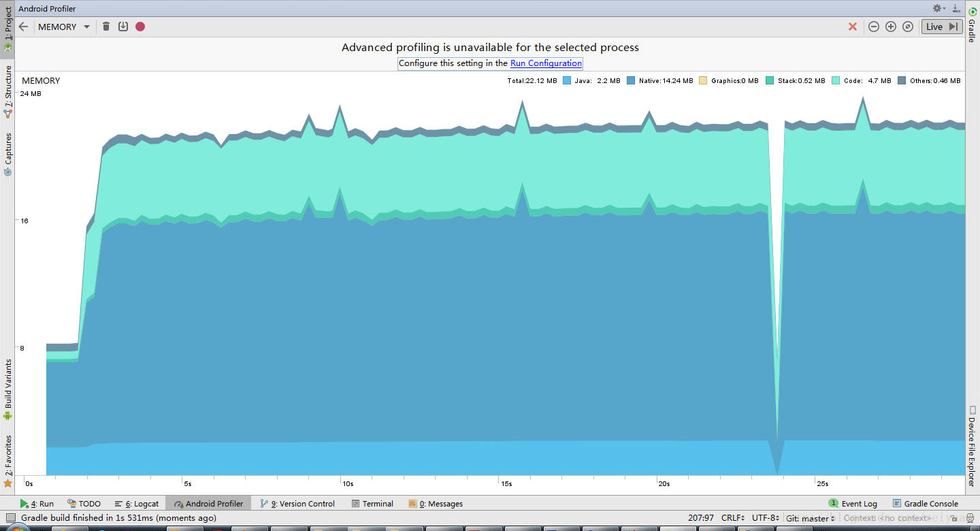
Task: Click the Gradle build finished status message
Action: 118,518
